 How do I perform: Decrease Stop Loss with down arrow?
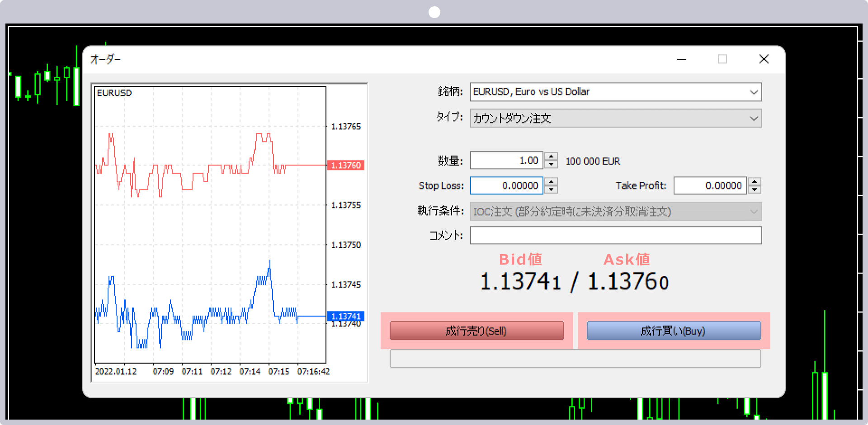click(551, 190)
